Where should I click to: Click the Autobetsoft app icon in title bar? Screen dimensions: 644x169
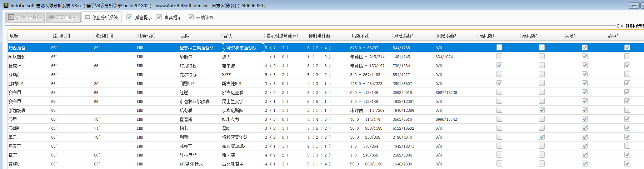6,5
